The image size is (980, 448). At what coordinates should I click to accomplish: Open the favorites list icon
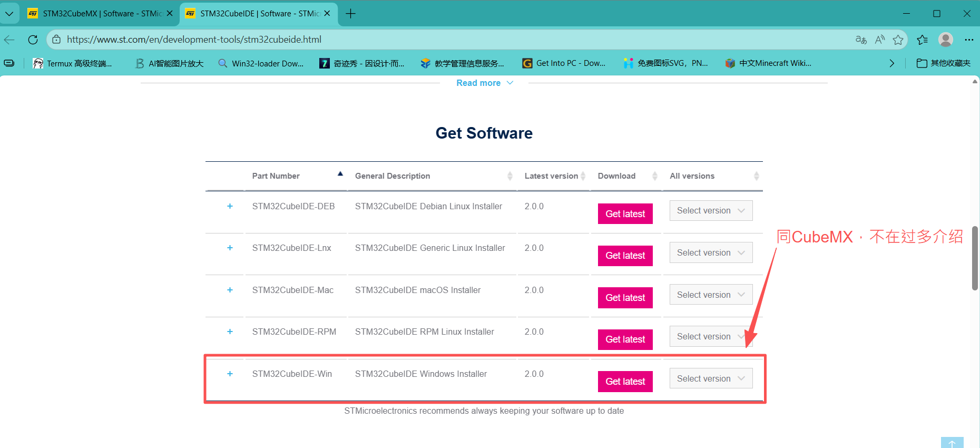coord(922,40)
